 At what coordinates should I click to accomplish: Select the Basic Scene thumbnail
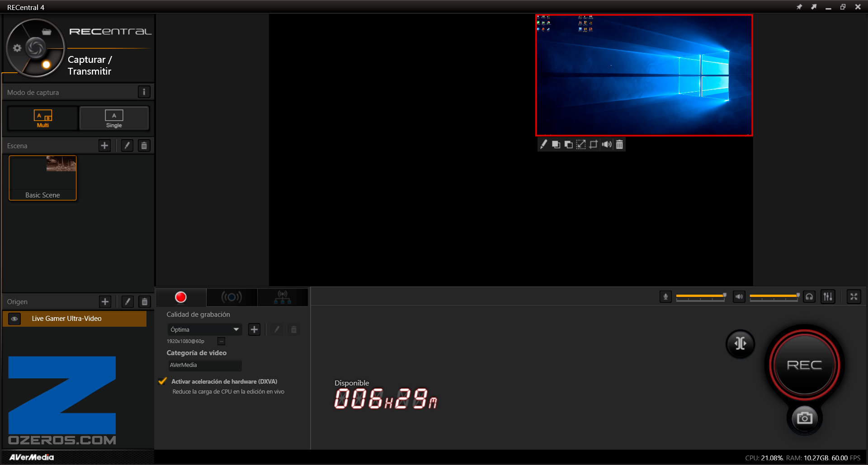(x=42, y=178)
